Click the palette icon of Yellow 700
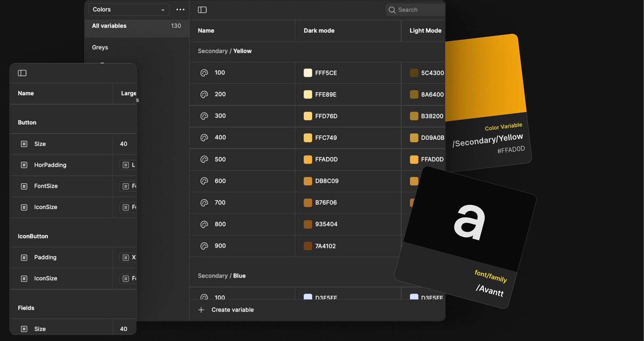The image size is (644, 341). coord(204,203)
